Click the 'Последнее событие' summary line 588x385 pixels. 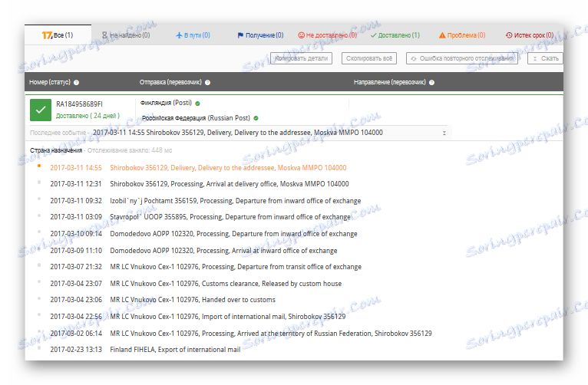pyautogui.click(x=239, y=133)
